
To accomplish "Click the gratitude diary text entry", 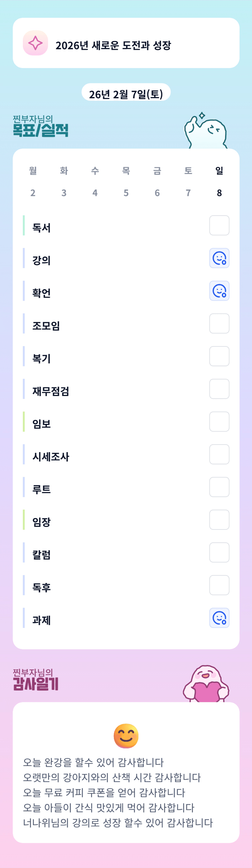I will coord(118,792).
